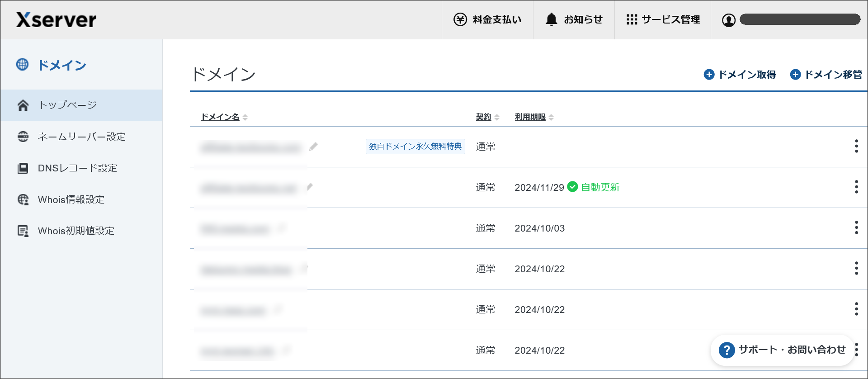Open three-dot menu for 独自ドメイン永久無料特典 row
This screenshot has width=868, height=379.
(x=856, y=146)
